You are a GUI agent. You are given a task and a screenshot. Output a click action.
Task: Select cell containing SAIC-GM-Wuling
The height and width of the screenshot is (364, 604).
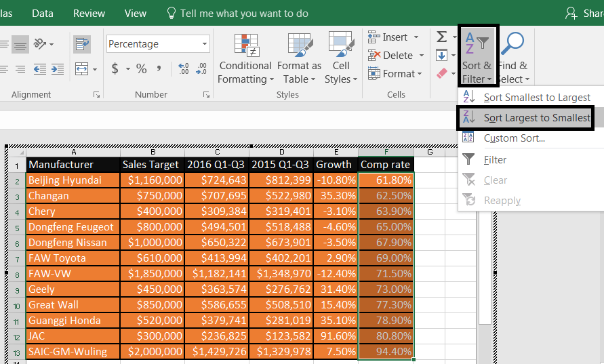(x=73, y=351)
